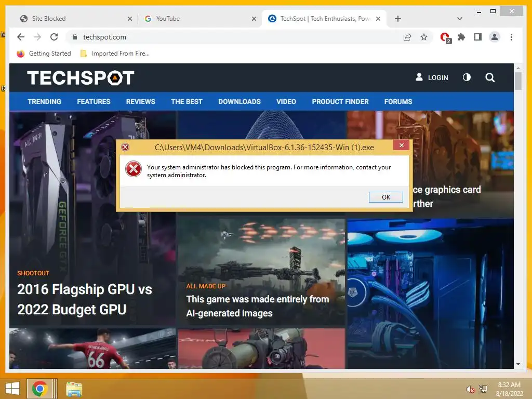
Task: Expand the tab search chevron
Action: (x=460, y=19)
